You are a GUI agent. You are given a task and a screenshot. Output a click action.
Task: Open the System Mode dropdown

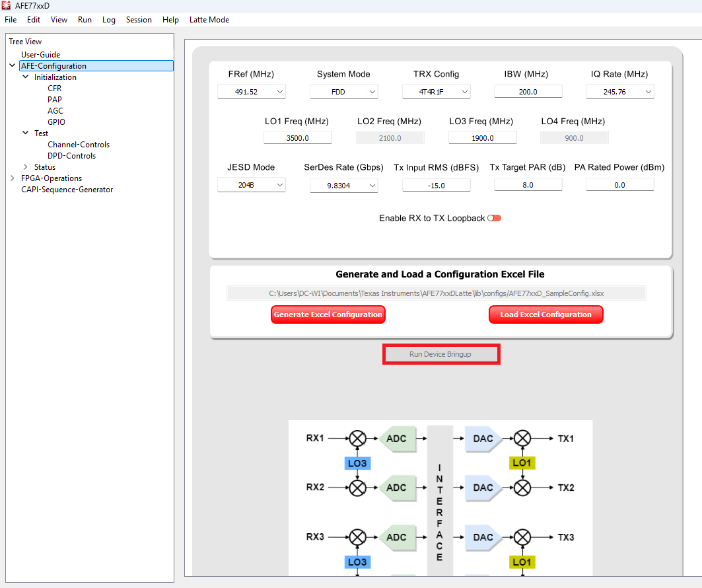pos(344,92)
